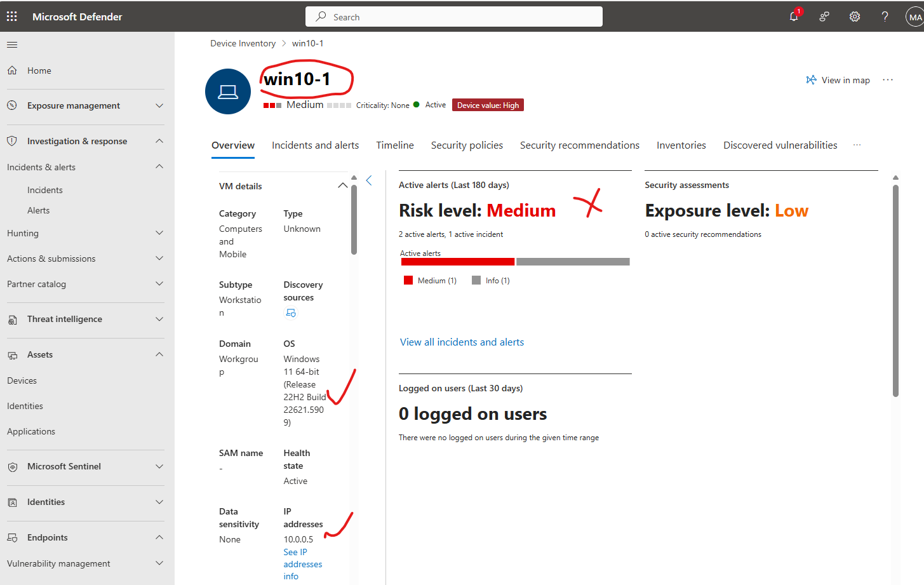Expand the Threat intelligence section
This screenshot has height=585, width=924.
[159, 319]
